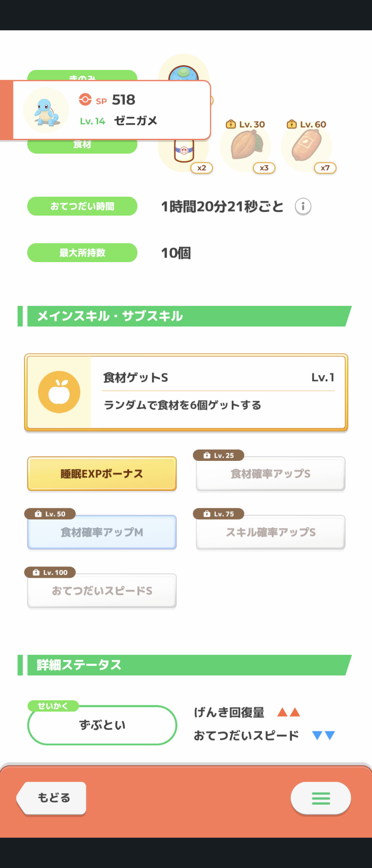
Task: Select the locked 食材確率アップS sub skill
Action: coord(270,474)
